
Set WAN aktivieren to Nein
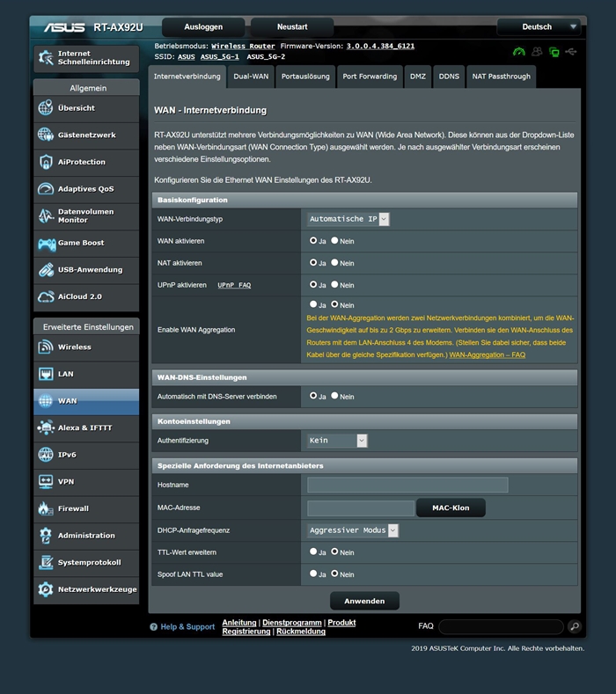tap(334, 240)
